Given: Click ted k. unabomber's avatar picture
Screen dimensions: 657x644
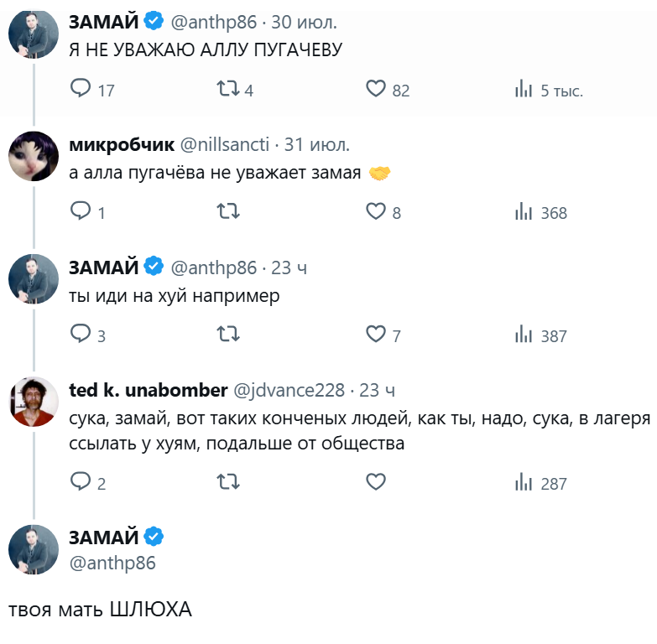Looking at the screenshot, I should (33, 402).
